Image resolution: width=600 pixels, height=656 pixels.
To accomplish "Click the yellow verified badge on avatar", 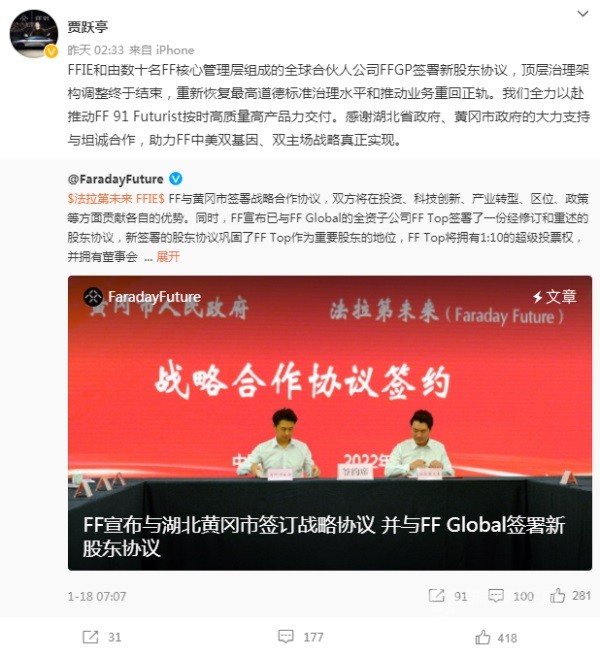I will point(51,51).
